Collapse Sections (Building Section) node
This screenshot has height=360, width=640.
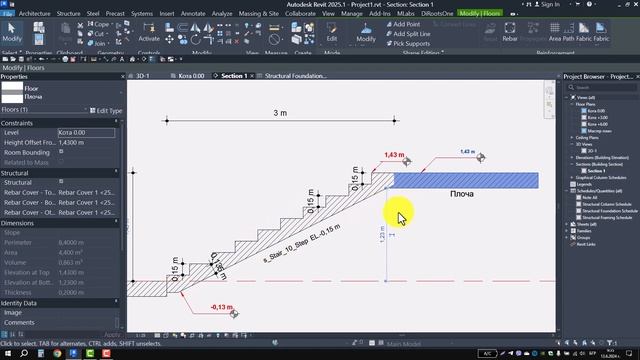point(572,164)
